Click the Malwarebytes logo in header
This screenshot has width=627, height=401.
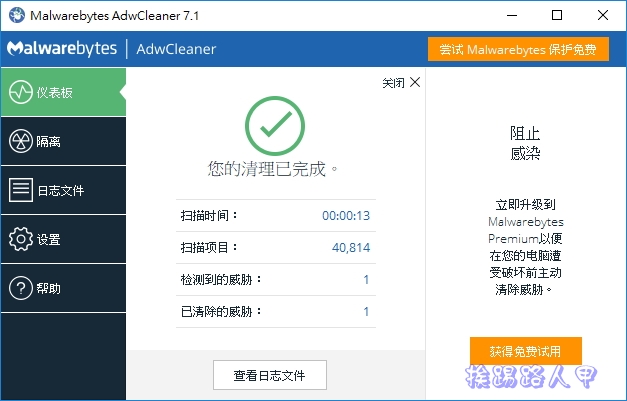point(62,49)
